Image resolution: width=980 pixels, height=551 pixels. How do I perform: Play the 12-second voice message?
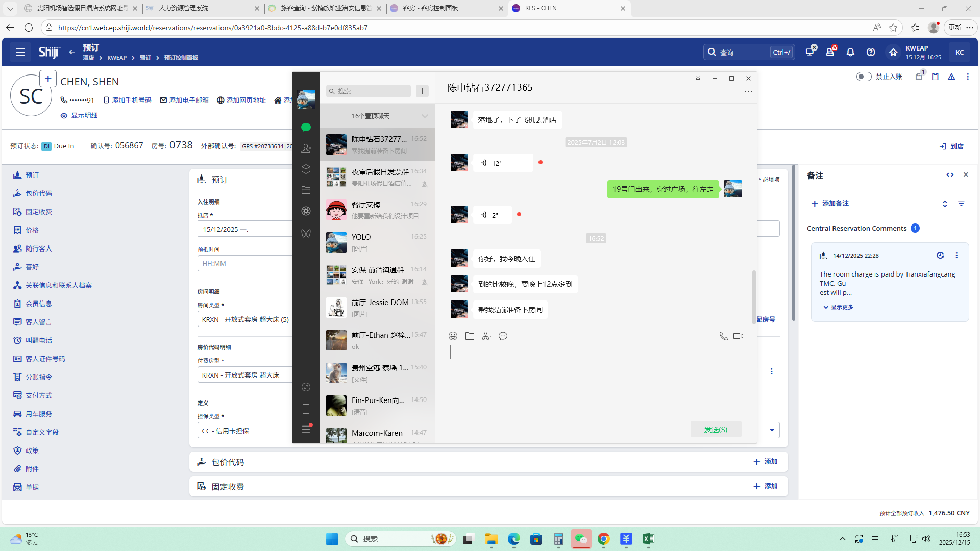pyautogui.click(x=502, y=163)
